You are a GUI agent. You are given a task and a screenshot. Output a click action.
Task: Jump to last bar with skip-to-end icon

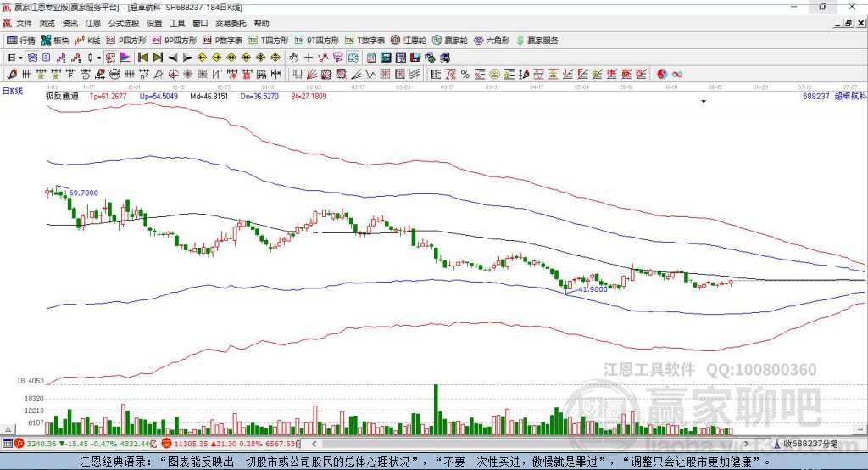(158, 58)
